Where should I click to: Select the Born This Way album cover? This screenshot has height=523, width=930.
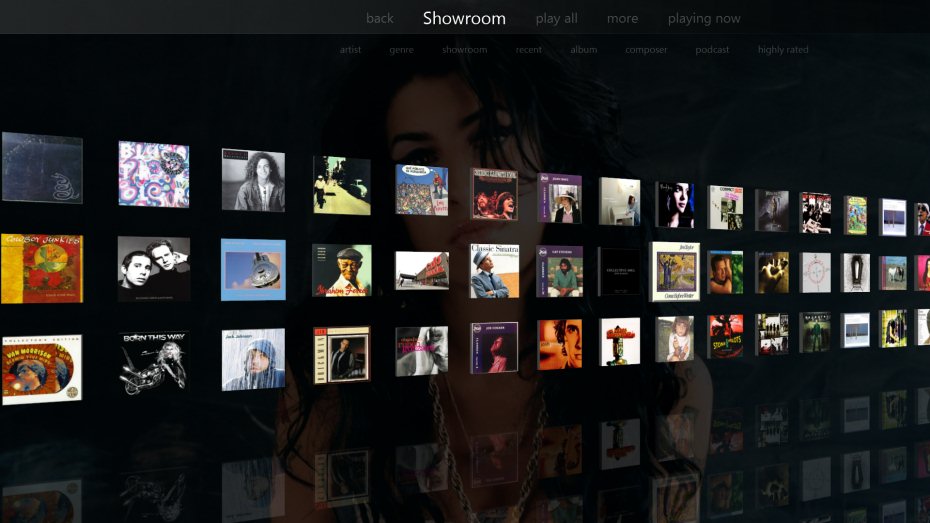coord(154,363)
